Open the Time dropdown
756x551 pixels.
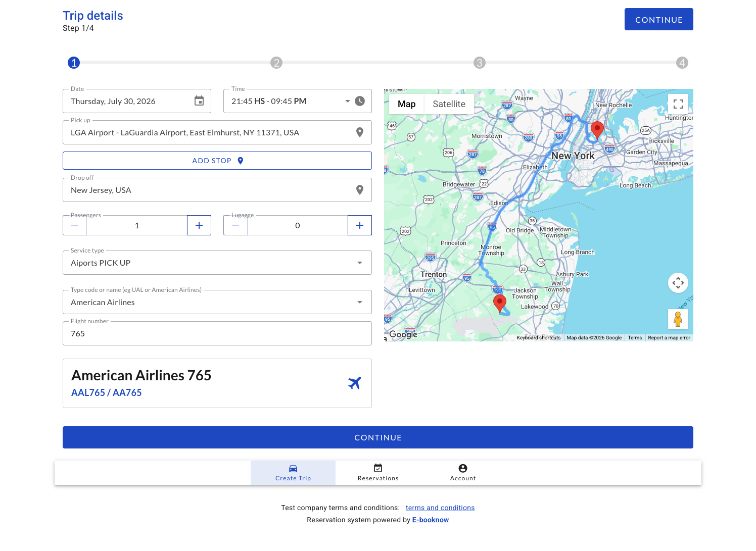pyautogui.click(x=348, y=101)
